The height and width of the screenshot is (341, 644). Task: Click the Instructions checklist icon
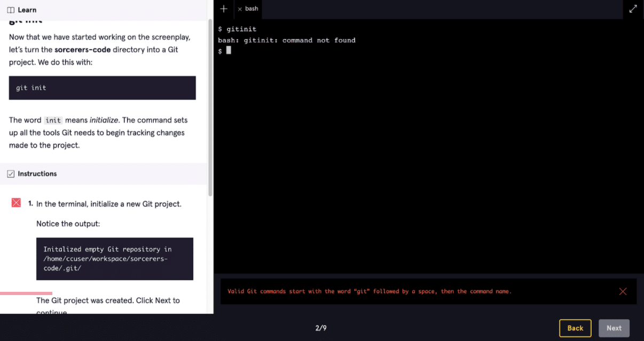point(11,174)
